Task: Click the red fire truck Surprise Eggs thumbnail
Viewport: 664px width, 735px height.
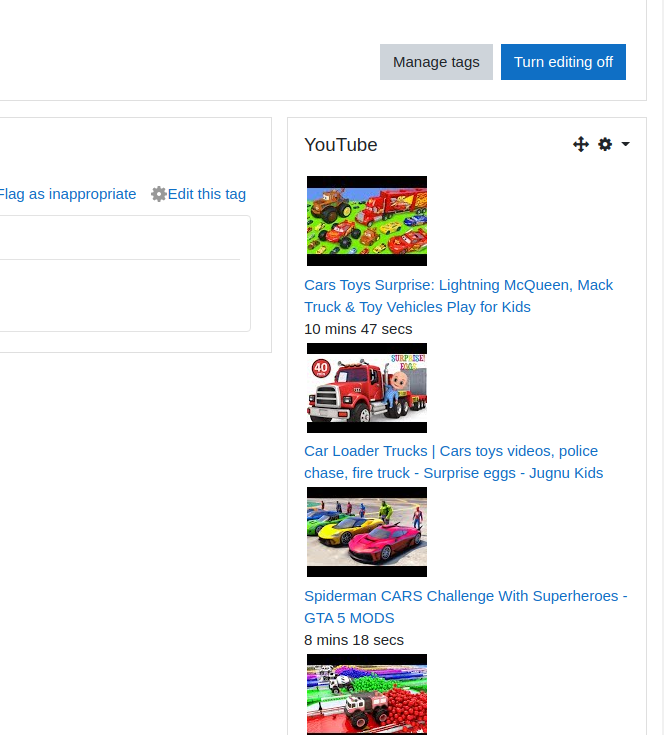Action: (x=367, y=388)
